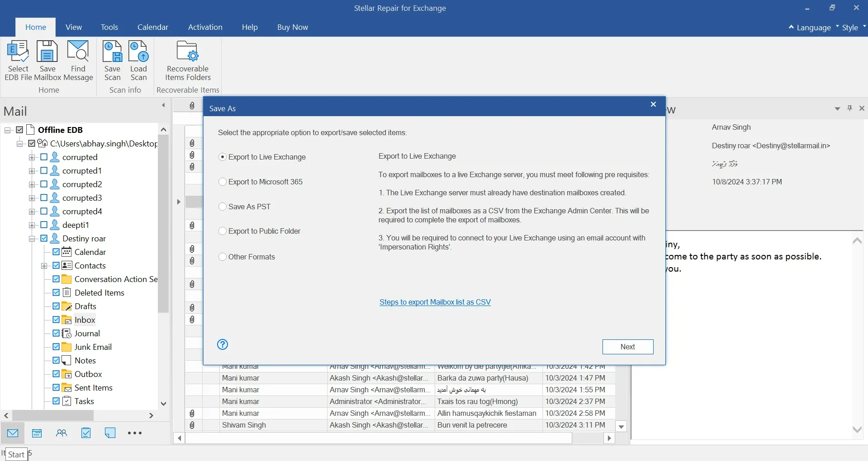Open the Tools tab
The width and height of the screenshot is (868, 461).
tap(109, 27)
